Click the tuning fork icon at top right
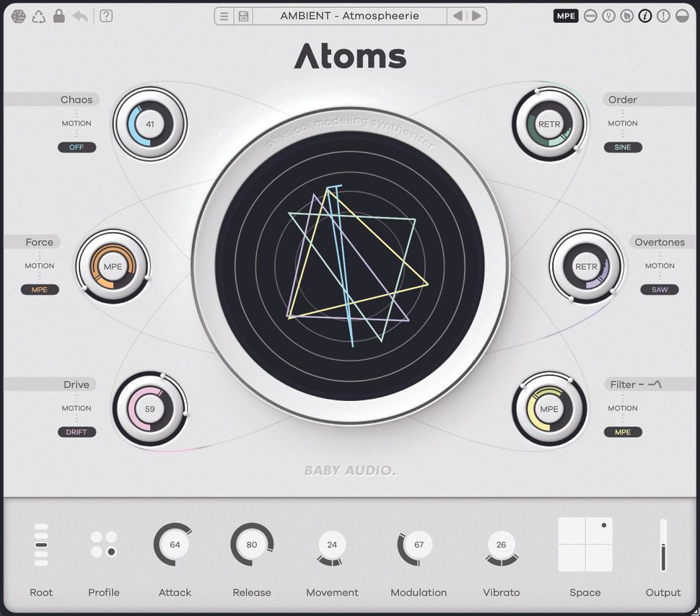Viewport: 700px width, 616px height. pos(609,15)
